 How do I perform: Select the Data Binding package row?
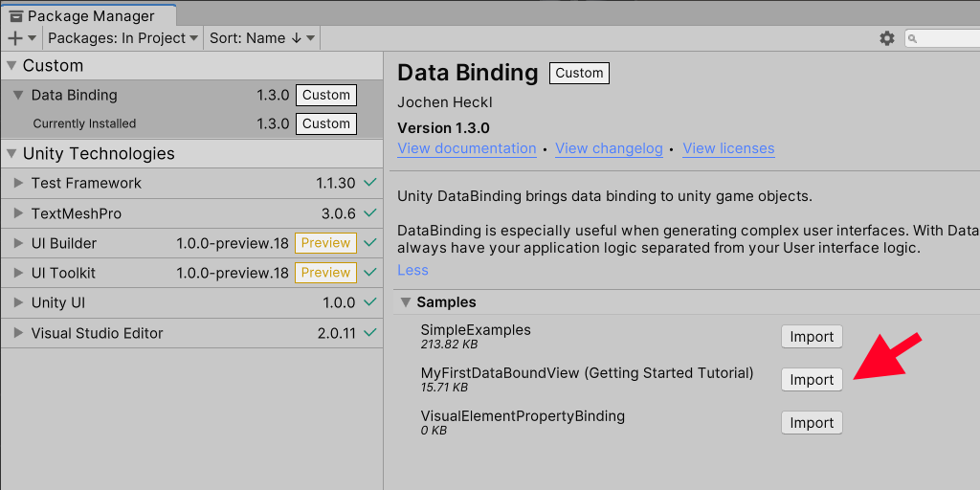pos(191,96)
